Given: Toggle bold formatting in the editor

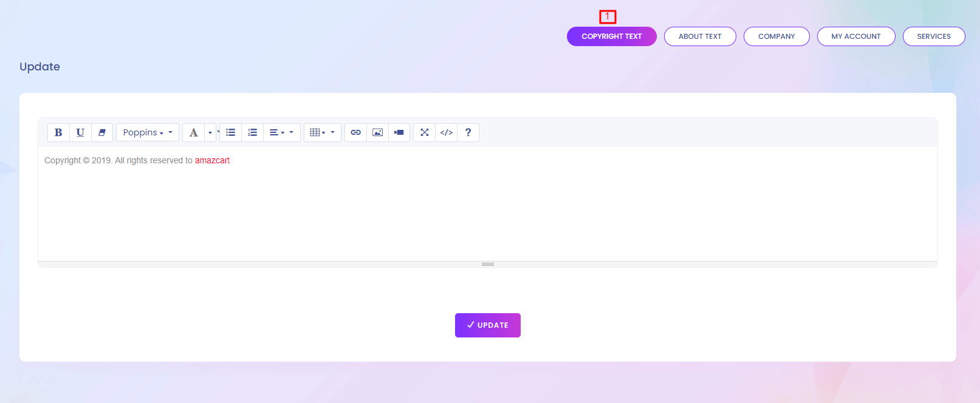Looking at the screenshot, I should click(x=58, y=132).
